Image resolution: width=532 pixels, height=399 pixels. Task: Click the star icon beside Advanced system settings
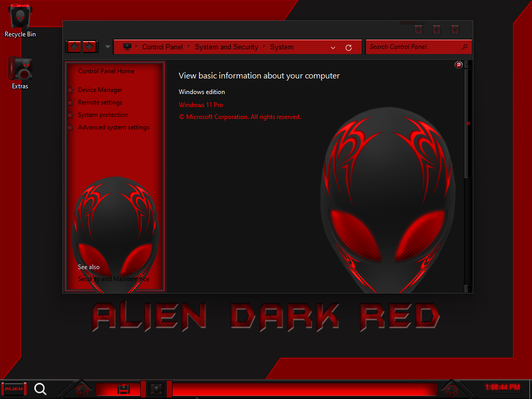(x=70, y=127)
